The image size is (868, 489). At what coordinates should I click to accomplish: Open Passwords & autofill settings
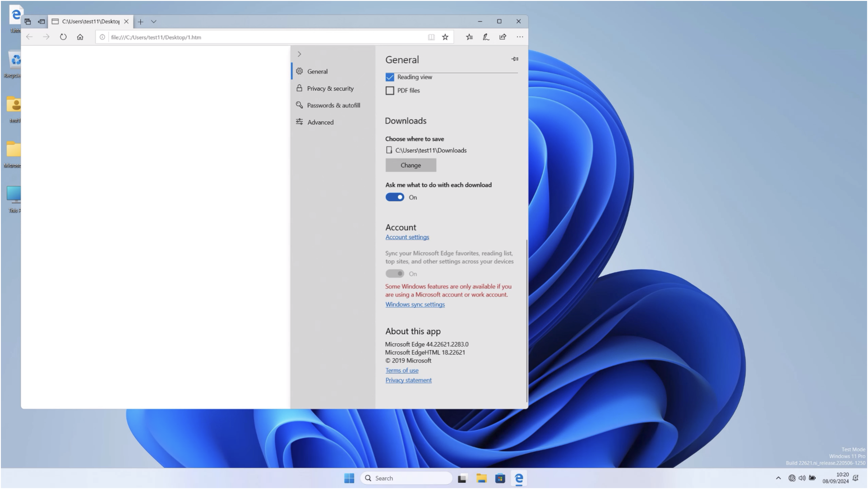(x=333, y=105)
